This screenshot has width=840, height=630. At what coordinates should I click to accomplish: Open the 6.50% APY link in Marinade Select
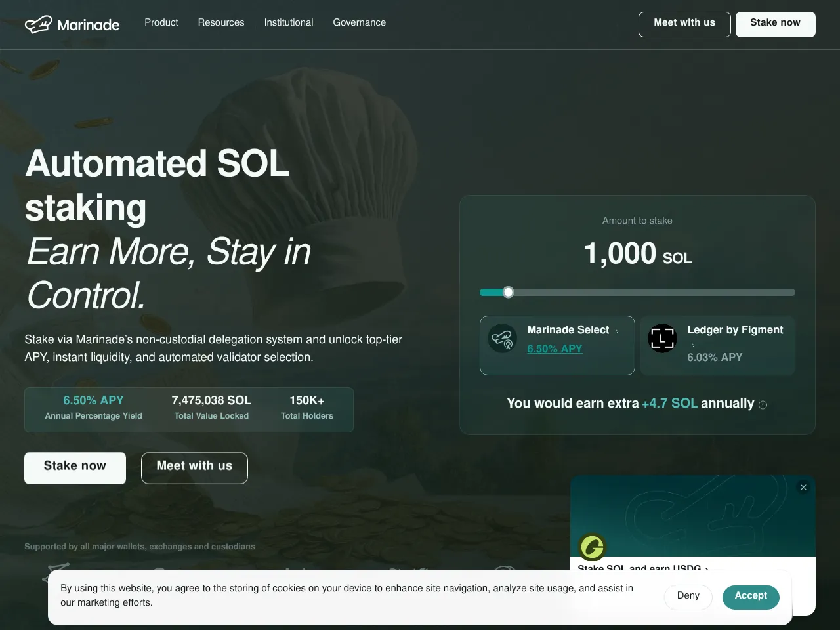[x=555, y=349]
